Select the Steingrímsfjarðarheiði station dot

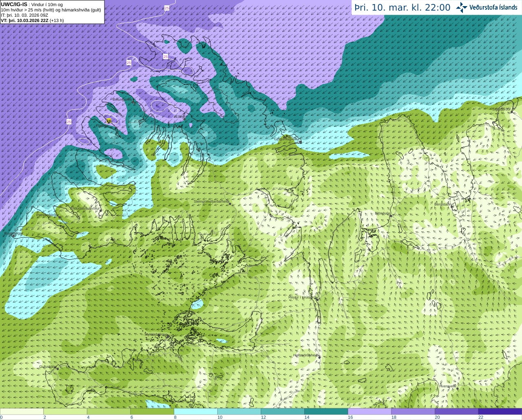point(230,203)
